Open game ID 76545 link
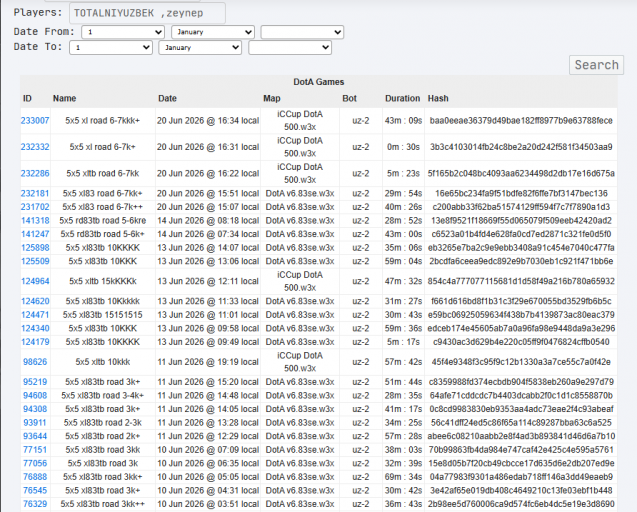 35,490
